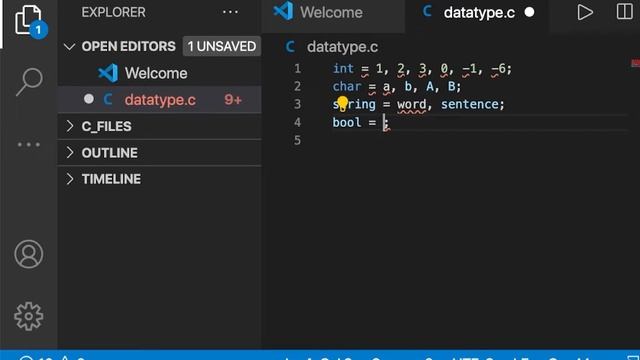
Task: Click the EXPLORER panel title
Action: tap(113, 12)
